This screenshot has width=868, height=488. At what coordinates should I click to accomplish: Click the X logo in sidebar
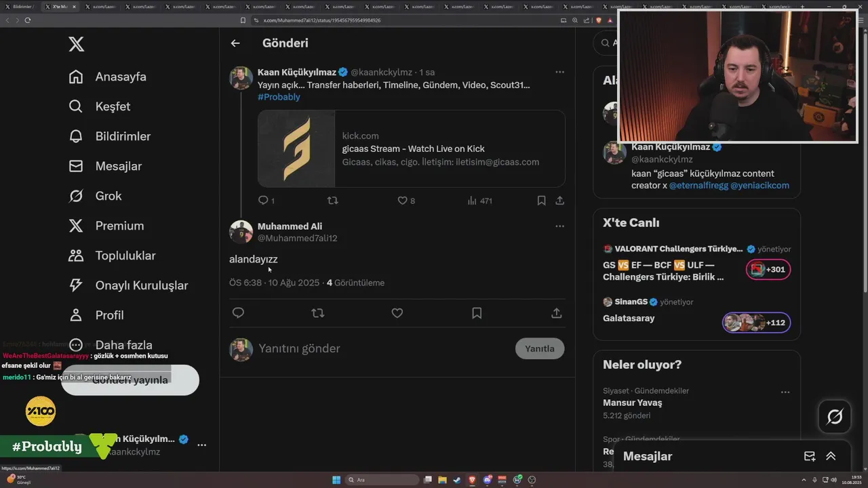click(77, 45)
